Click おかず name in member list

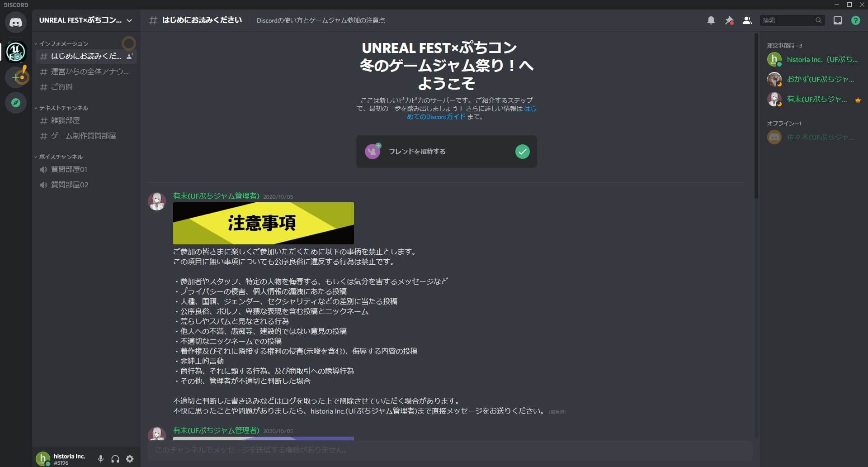[820, 79]
